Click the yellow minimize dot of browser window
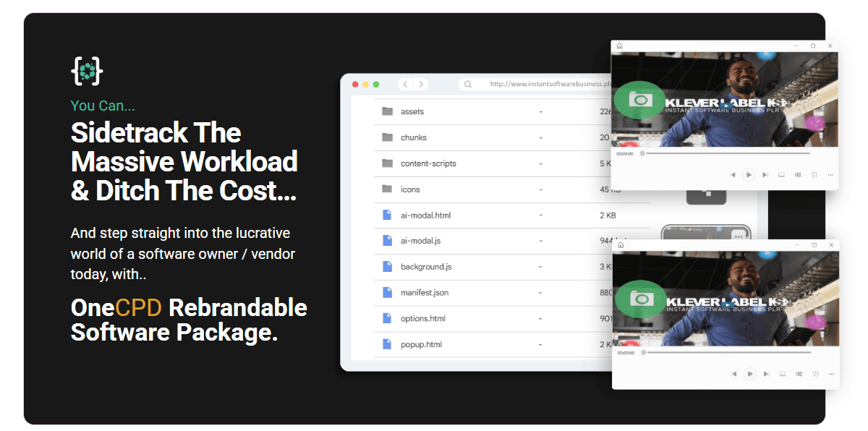Screen dimensions: 868x431 (x=365, y=85)
